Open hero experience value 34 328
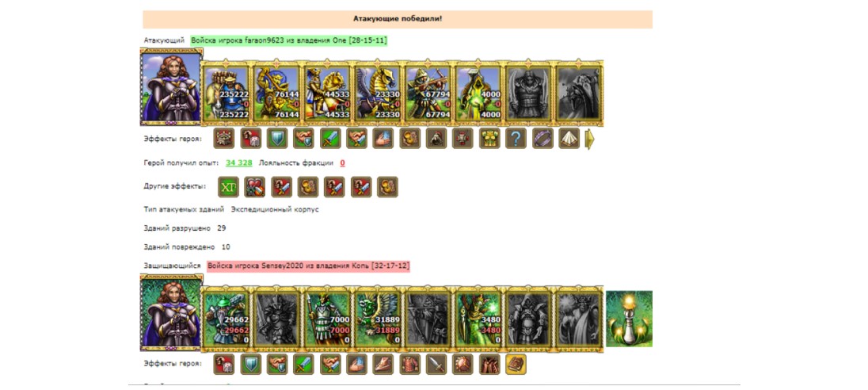Screen dimensions: 868x390 [238, 162]
